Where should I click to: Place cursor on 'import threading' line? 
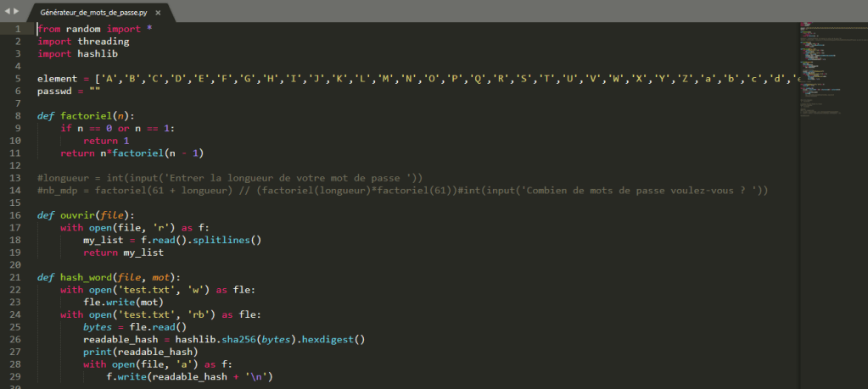click(x=83, y=41)
